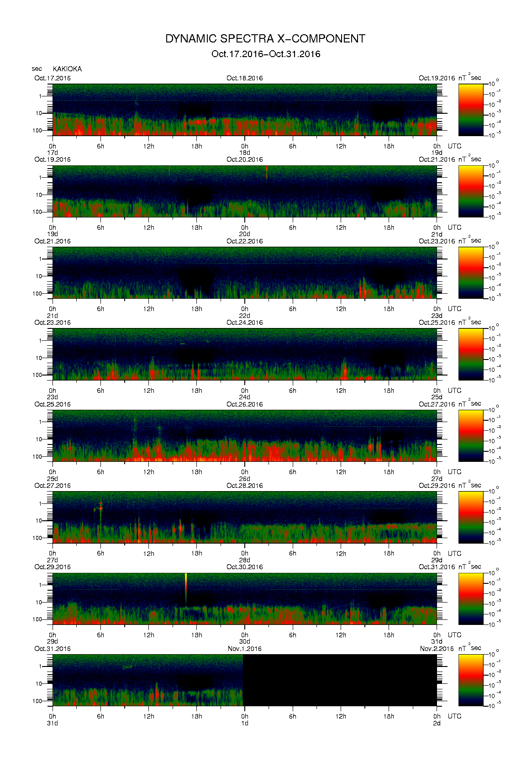The image size is (532, 767).
Task: Select the Oct.24.2016 date label
Action: [x=245, y=323]
